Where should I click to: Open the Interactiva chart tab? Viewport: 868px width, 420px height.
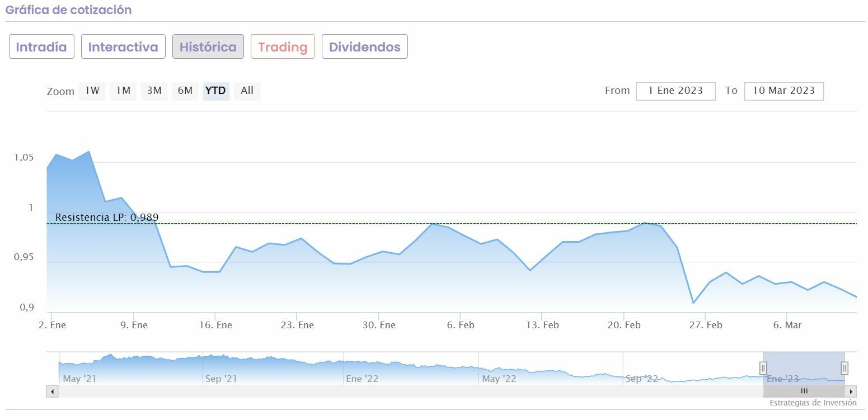tap(123, 46)
